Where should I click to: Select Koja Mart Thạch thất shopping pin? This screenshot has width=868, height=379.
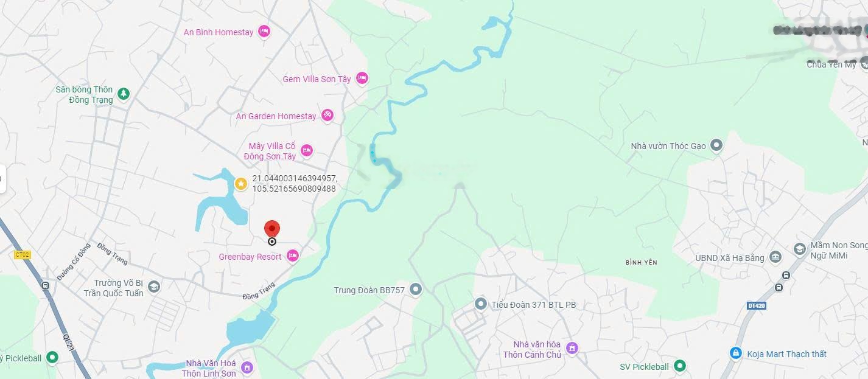coord(736,353)
